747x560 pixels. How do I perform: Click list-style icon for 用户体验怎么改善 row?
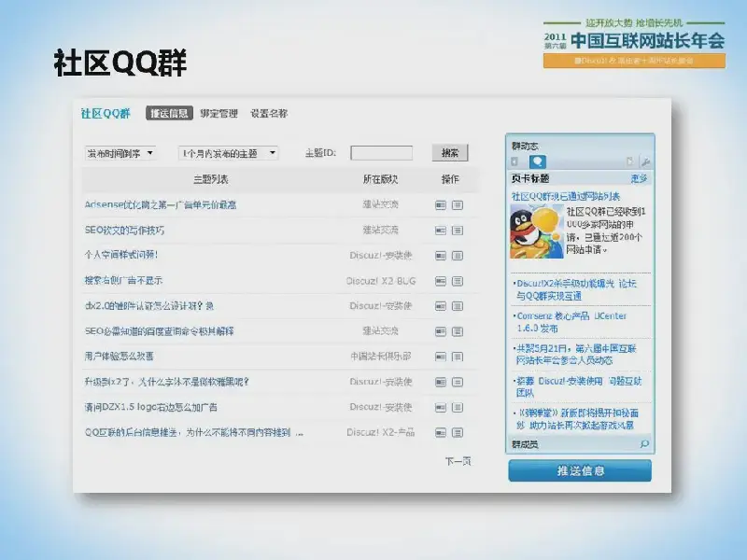point(458,357)
